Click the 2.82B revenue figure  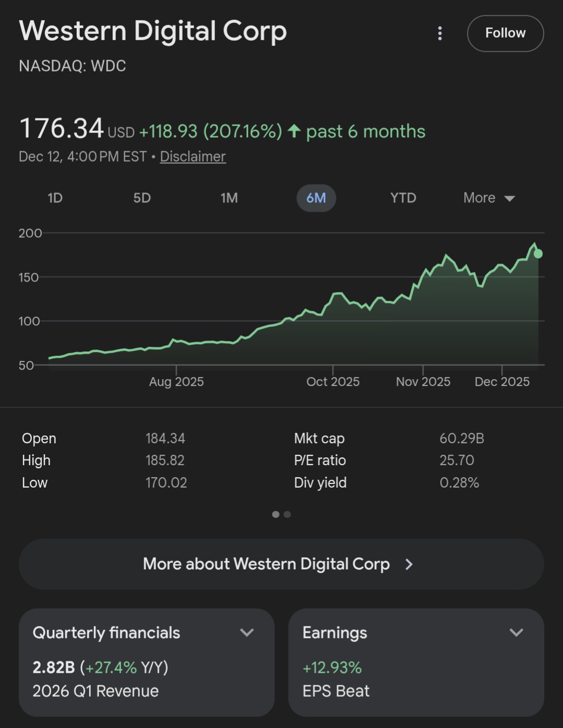[x=54, y=668]
